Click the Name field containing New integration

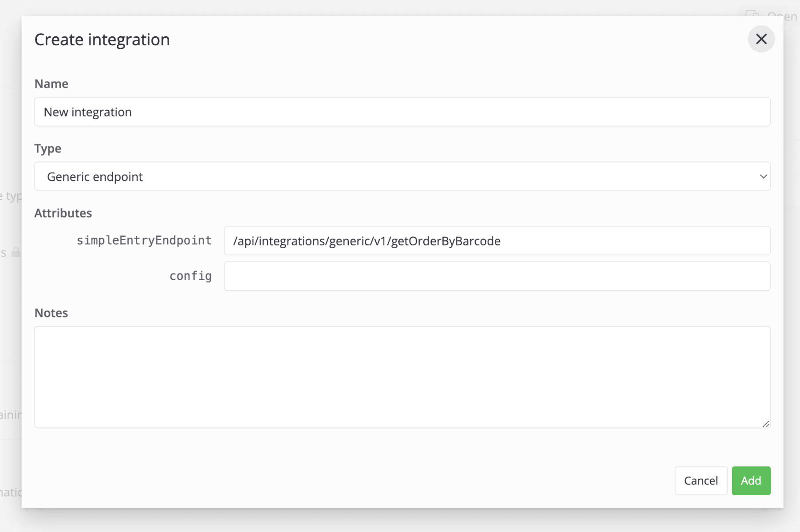(402, 112)
